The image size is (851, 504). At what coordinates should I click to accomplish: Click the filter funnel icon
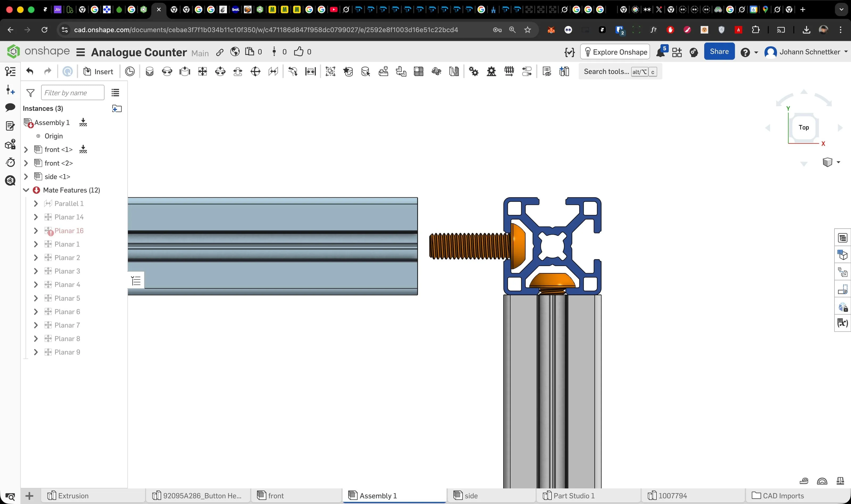coord(31,93)
